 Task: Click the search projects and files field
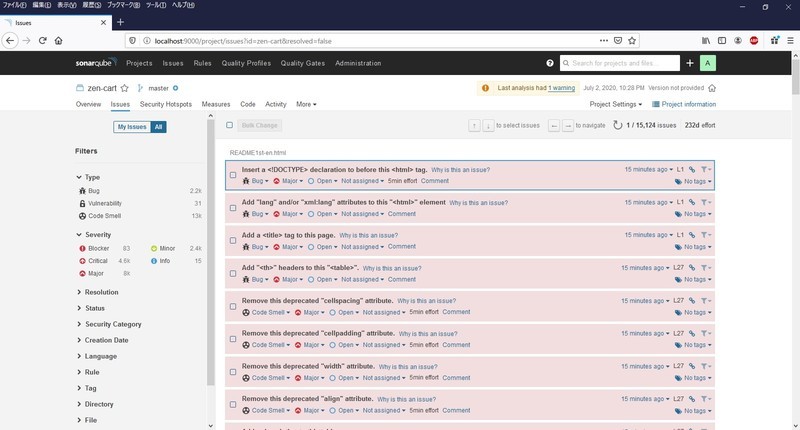click(x=619, y=63)
